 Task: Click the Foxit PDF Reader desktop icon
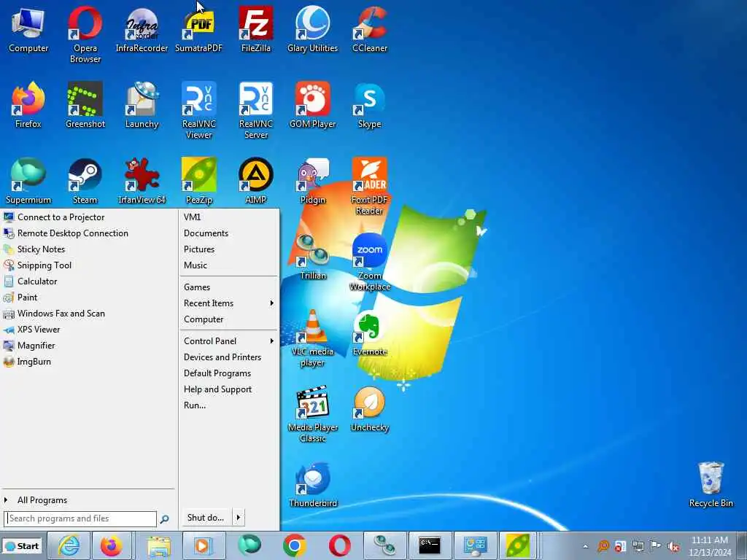point(370,186)
